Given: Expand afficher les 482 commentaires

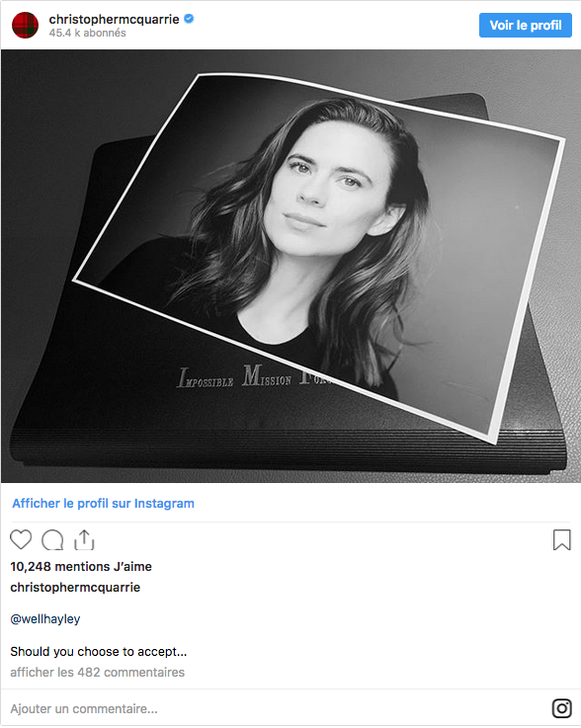Looking at the screenshot, I should point(98,673).
